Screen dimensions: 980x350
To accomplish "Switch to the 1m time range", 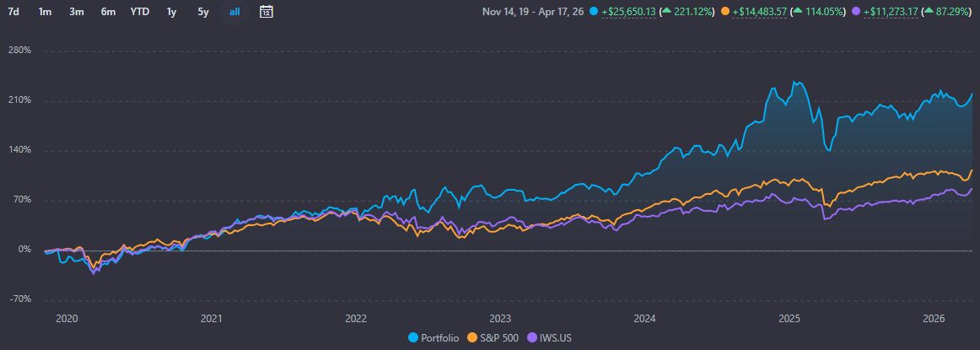I will 46,12.
